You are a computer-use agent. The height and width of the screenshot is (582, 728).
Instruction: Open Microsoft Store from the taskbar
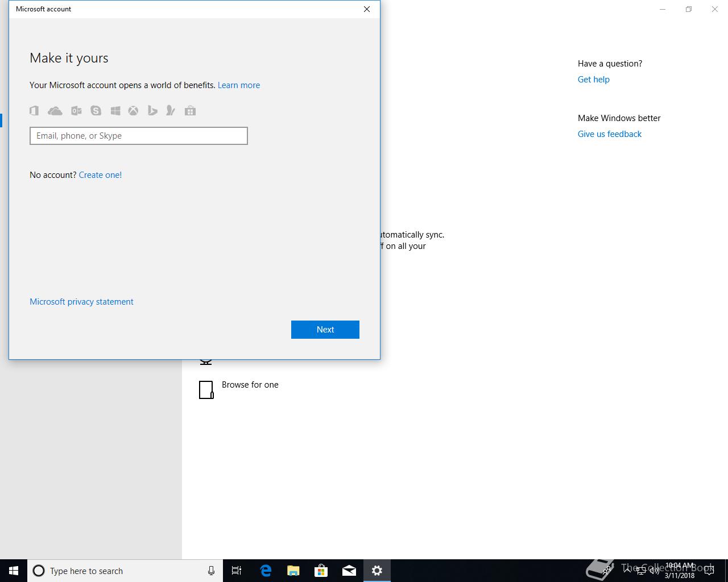pyautogui.click(x=321, y=571)
